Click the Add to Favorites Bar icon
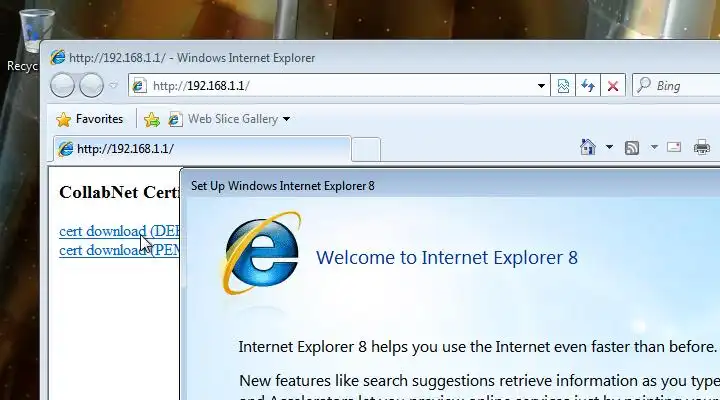Viewport: 720px width, 400px height. pyautogui.click(x=152, y=120)
